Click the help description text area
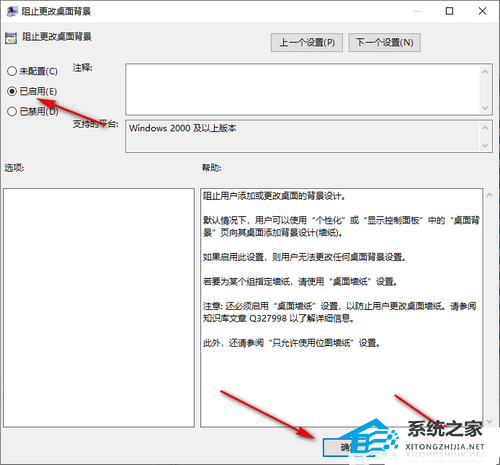The height and width of the screenshot is (465, 500). 342,308
